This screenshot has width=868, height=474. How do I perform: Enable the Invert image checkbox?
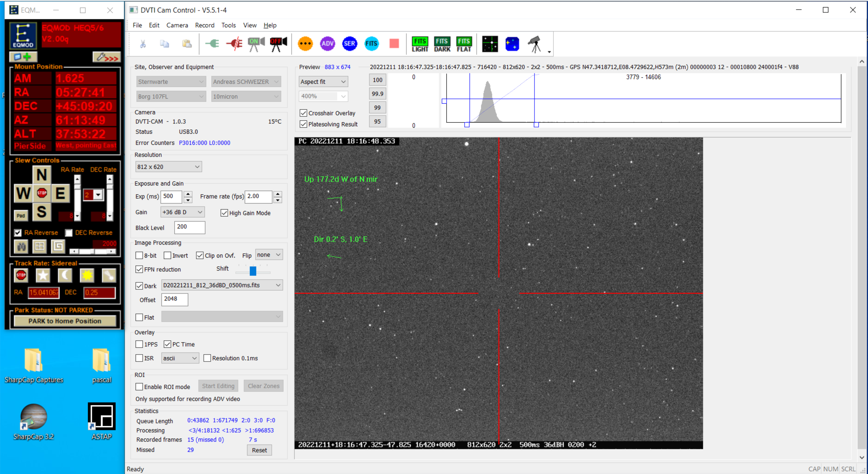click(x=168, y=256)
